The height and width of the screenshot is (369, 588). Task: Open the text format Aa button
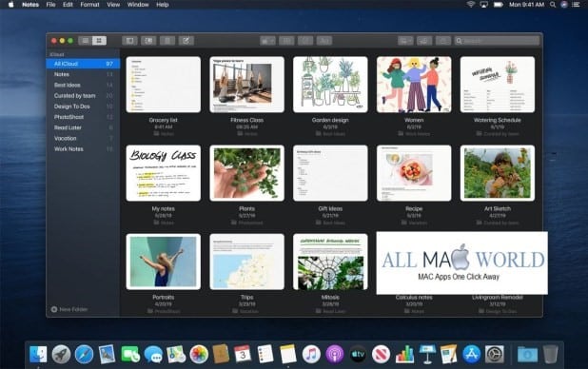coord(324,41)
